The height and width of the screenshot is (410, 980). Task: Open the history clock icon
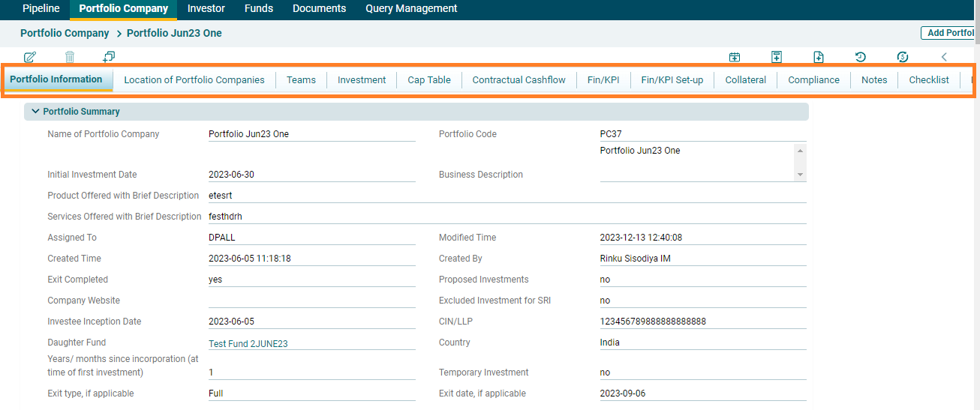(x=861, y=57)
